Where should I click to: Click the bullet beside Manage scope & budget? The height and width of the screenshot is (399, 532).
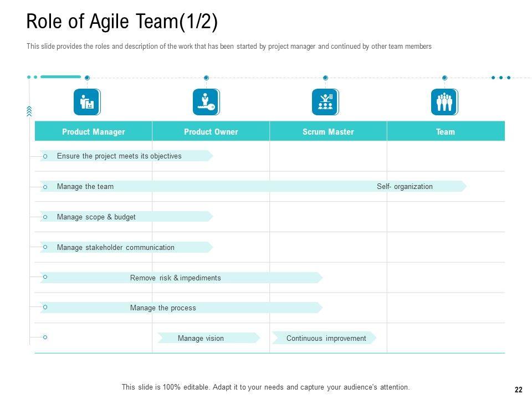(45, 217)
